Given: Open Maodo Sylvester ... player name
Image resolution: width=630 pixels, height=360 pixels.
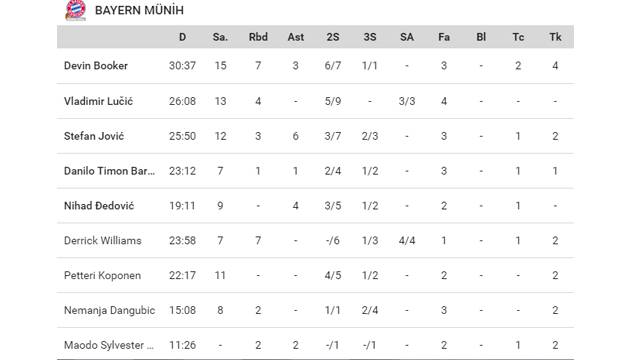Looking at the screenshot, I should click(108, 345).
